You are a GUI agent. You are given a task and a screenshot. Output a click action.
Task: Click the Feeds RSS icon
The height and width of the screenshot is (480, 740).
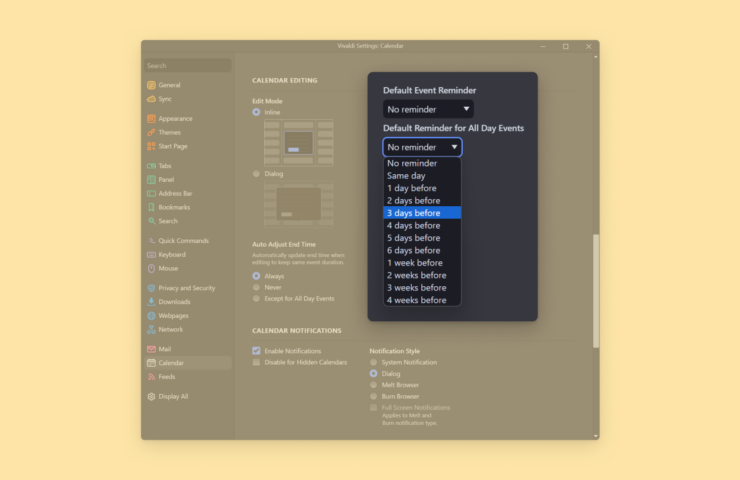pyautogui.click(x=151, y=377)
